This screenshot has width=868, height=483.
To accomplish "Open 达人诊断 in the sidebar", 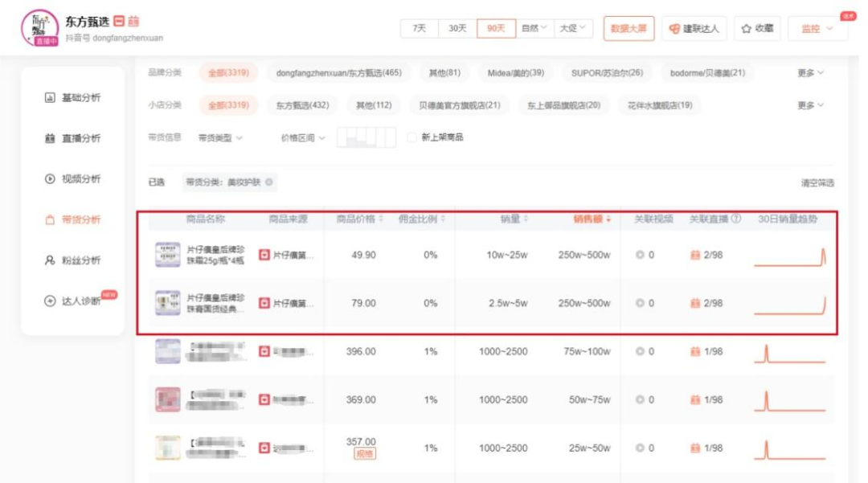I will point(72,301).
